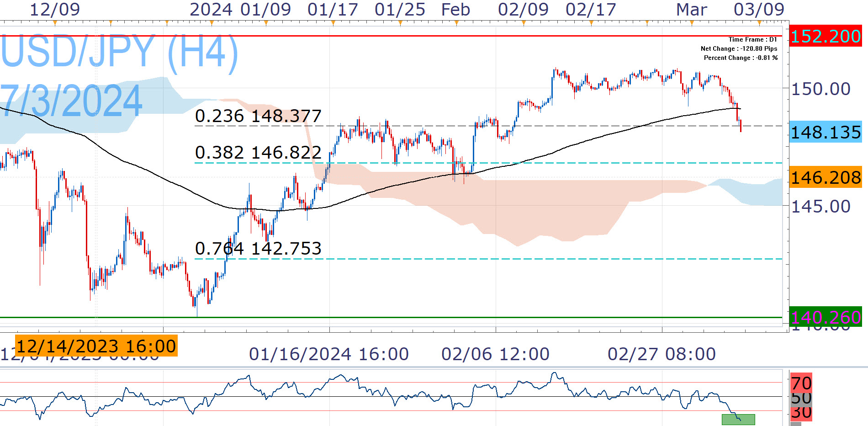Select the 01/16/2024 16:00 time label
Image resolution: width=868 pixels, height=426 pixels.
pos(328,354)
